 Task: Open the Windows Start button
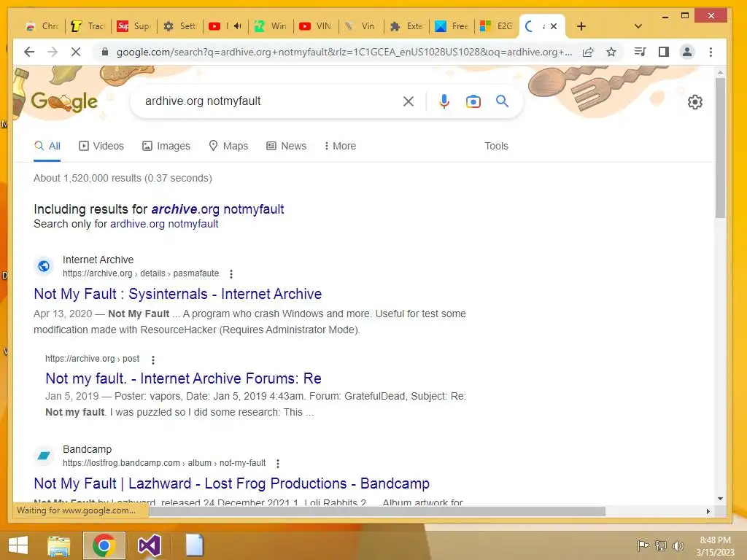(18, 545)
